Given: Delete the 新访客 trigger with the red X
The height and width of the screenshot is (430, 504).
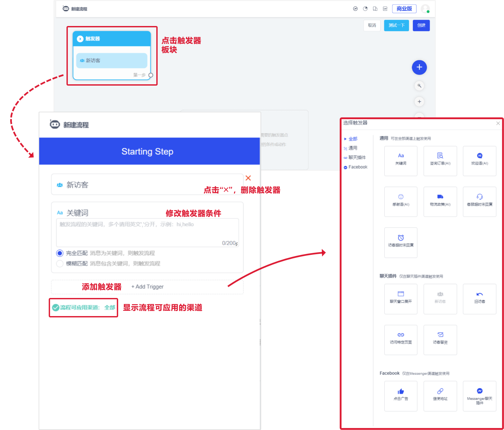Looking at the screenshot, I should click(x=248, y=178).
